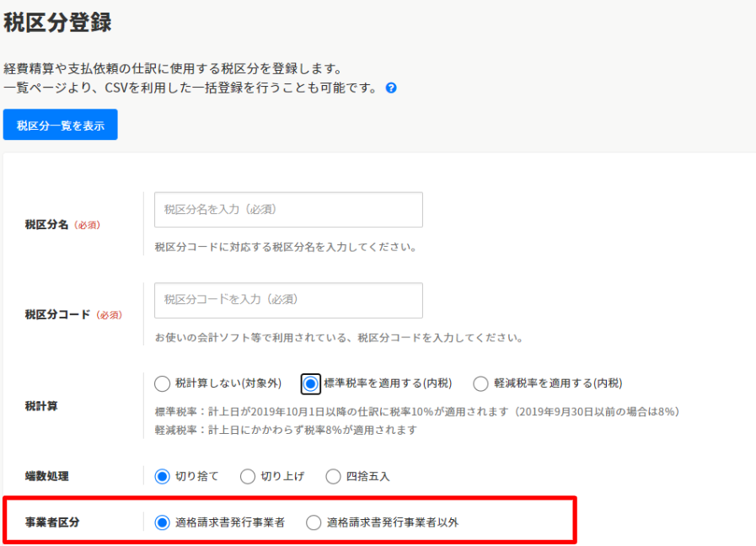Click the 標準税率 10% explanation text

(x=417, y=412)
